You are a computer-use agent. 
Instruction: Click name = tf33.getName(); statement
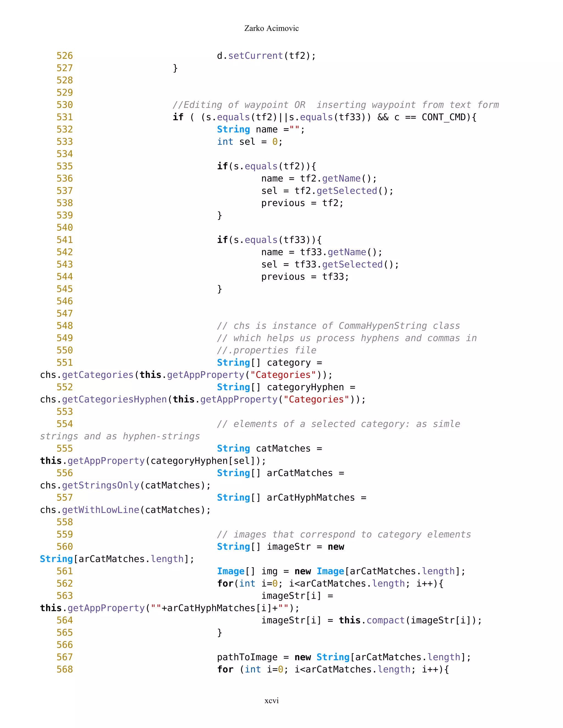322,252
